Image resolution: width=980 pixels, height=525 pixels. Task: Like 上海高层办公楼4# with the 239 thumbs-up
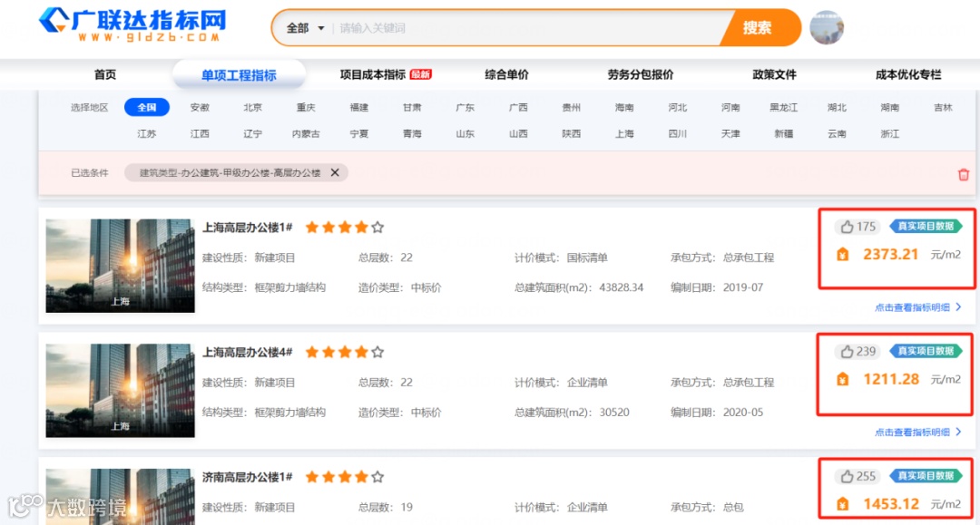[x=857, y=352]
